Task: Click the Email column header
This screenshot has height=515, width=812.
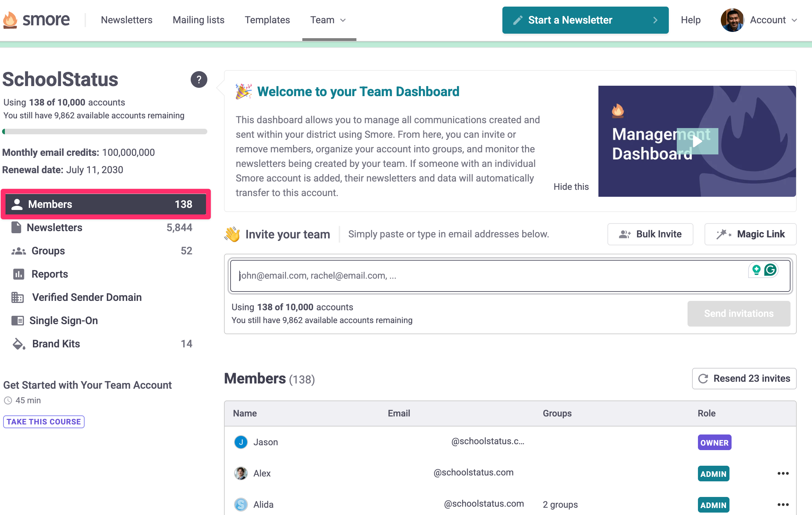Action: pos(399,413)
